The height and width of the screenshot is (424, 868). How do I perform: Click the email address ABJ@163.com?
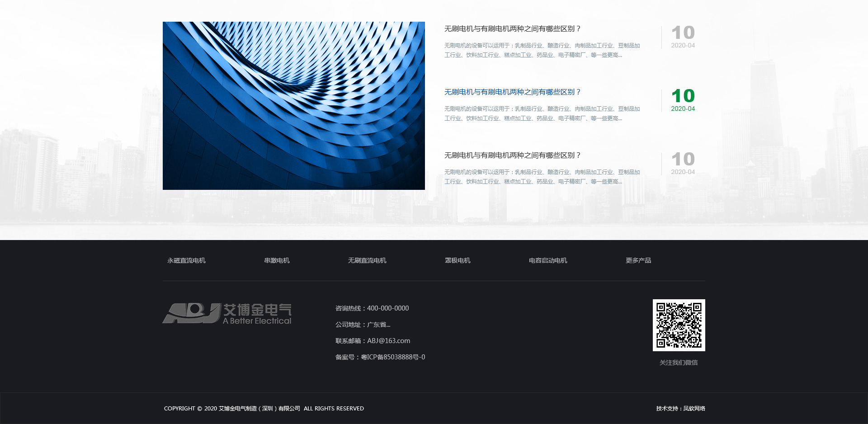(388, 341)
